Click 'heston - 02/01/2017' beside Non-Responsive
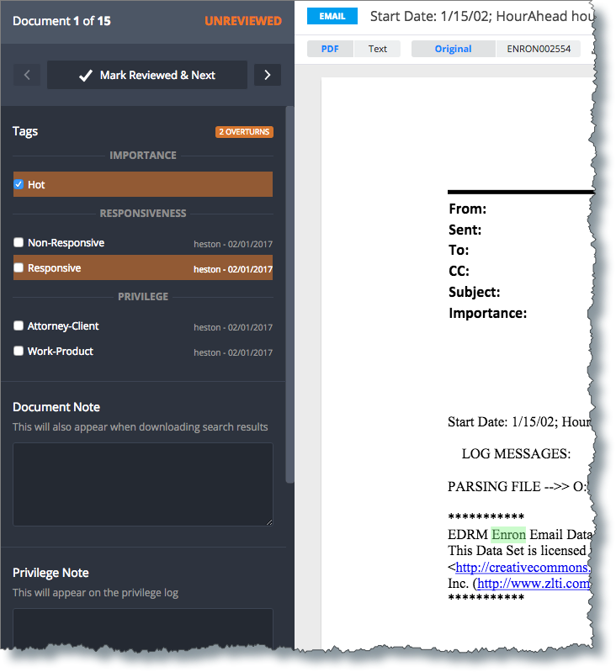Image resolution: width=616 pixels, height=672 pixels. click(x=233, y=244)
